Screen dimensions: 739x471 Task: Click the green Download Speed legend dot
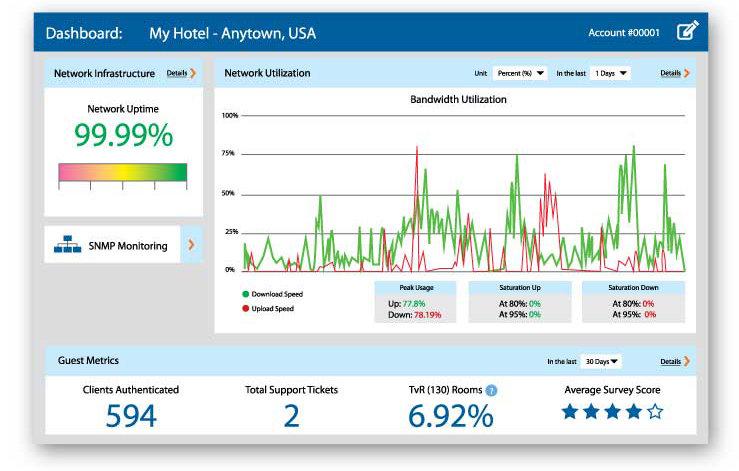click(x=246, y=294)
